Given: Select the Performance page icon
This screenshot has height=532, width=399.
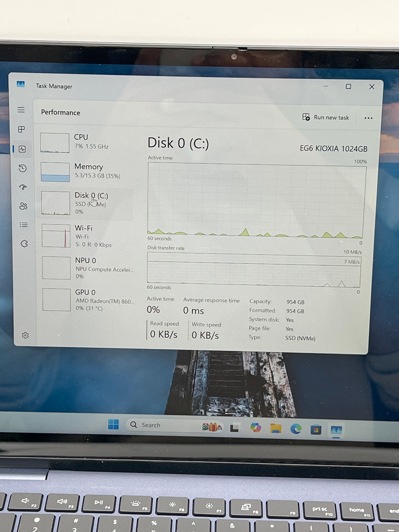Looking at the screenshot, I should 22,149.
